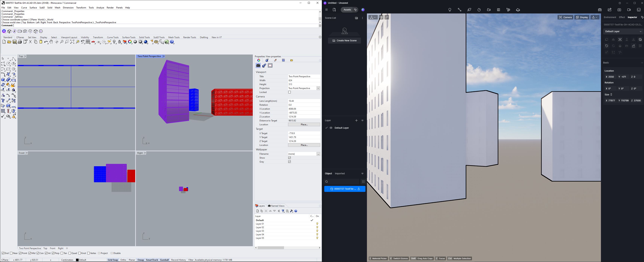The image size is (644, 262).
Task: Toggle Layer 03 visibility bulb
Action: [x=317, y=231]
